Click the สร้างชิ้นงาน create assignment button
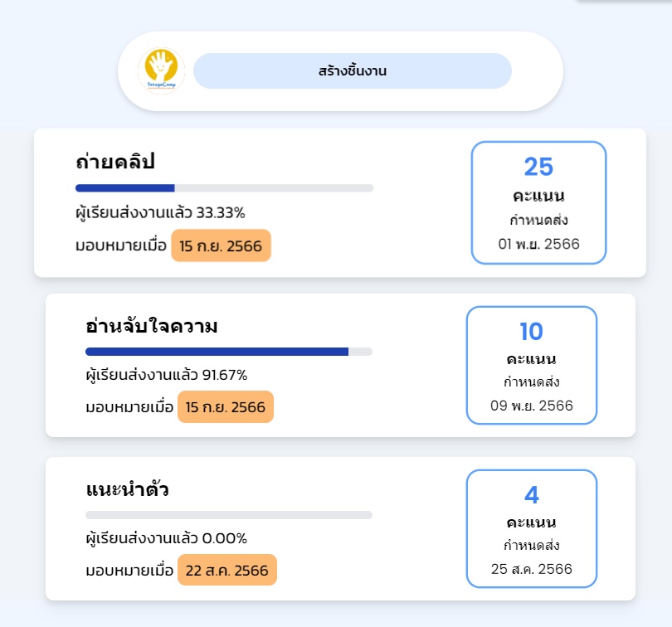The image size is (672, 627). (353, 70)
